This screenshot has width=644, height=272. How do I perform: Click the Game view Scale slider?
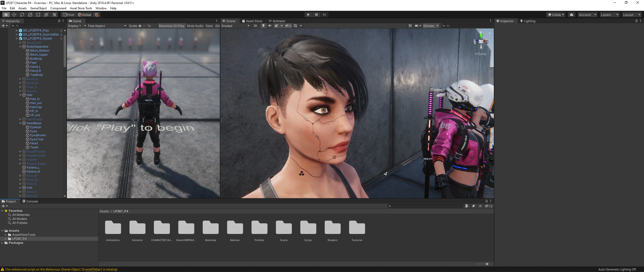point(142,26)
